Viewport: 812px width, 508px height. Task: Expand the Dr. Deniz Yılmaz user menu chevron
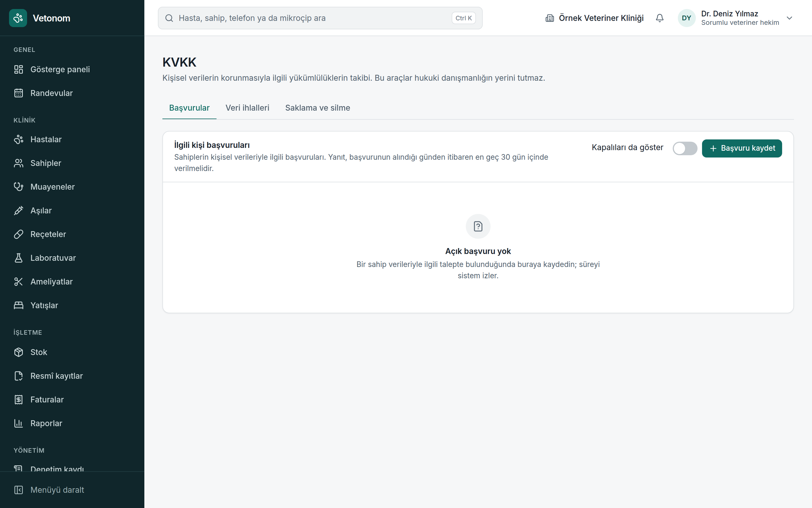(789, 18)
